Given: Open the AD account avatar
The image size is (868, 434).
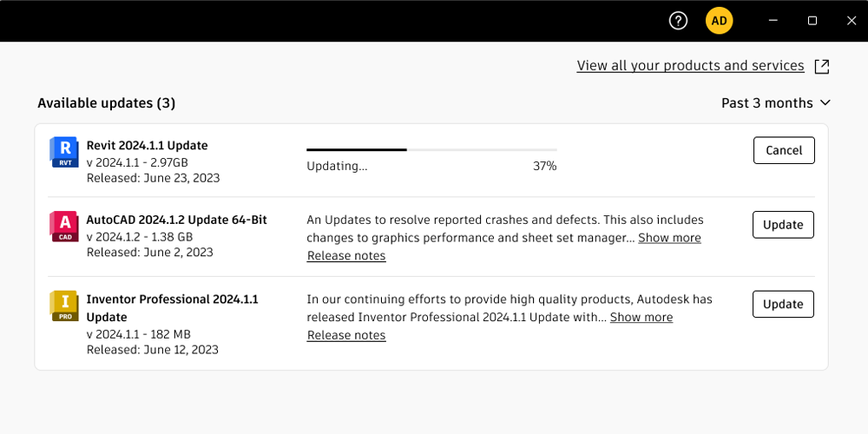Looking at the screenshot, I should click(x=720, y=21).
